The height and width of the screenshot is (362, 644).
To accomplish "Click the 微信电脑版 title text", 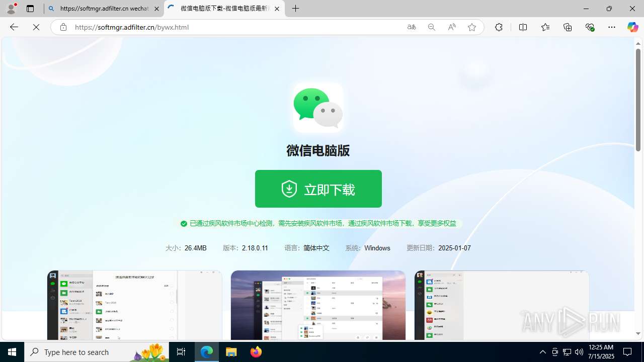I will [x=318, y=150].
